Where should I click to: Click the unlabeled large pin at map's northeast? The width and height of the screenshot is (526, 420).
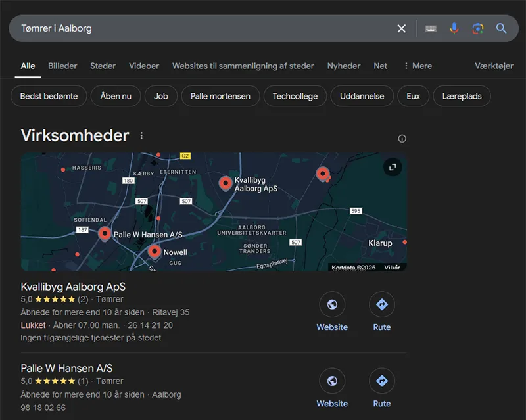click(323, 174)
